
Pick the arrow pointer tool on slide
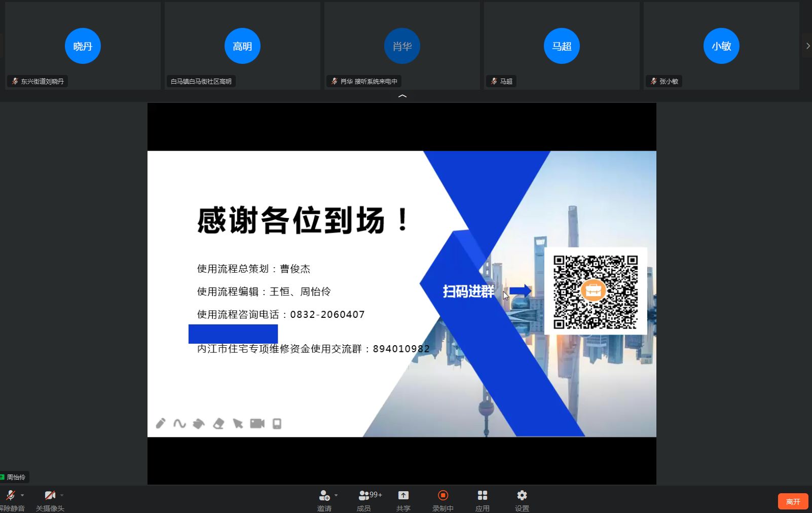238,423
